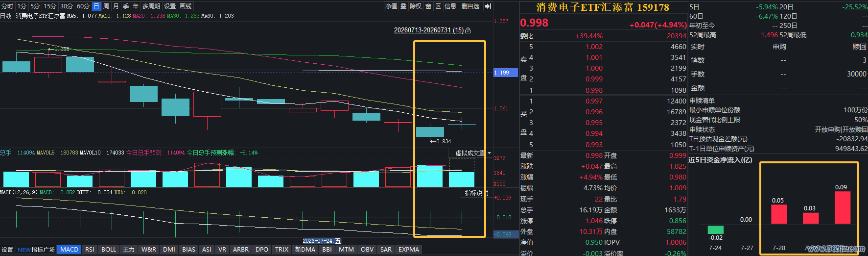Switch to the RSI indicator
The image size is (868, 256).
90,250
